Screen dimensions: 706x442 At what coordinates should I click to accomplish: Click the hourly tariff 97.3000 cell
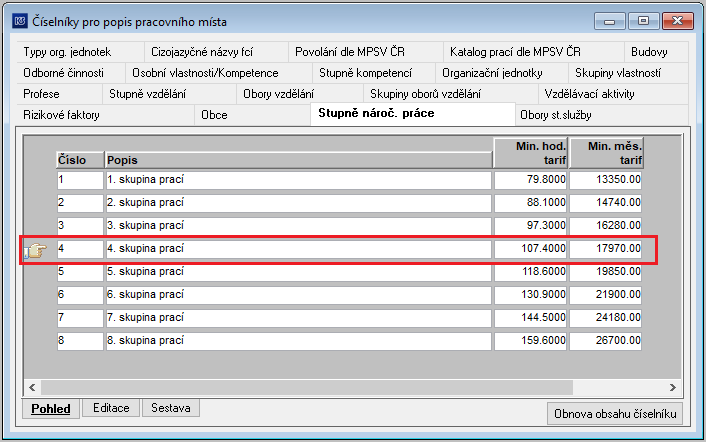pyautogui.click(x=531, y=226)
